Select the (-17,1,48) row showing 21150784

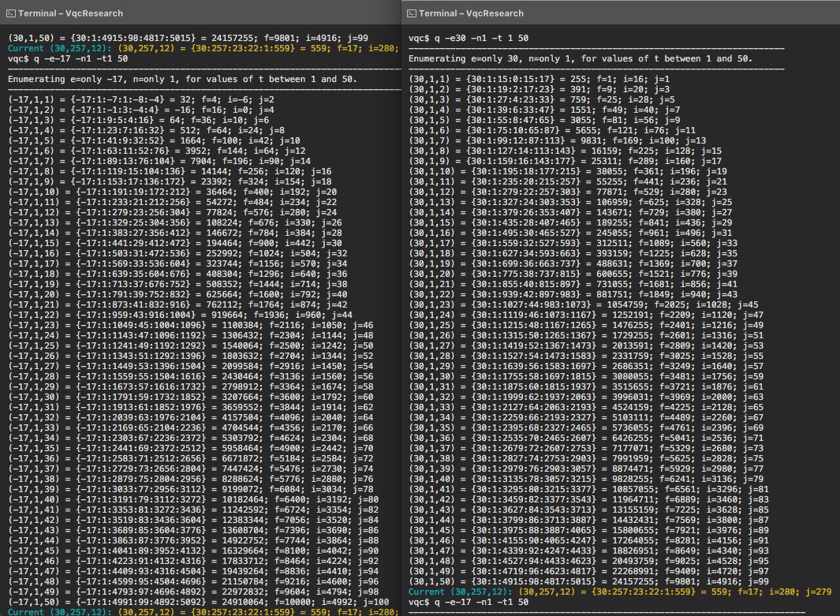(x=193, y=582)
